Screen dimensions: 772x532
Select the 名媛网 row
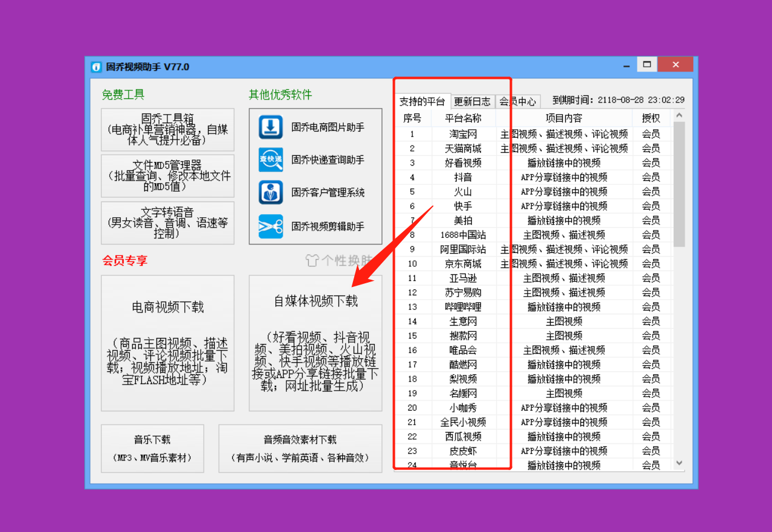pyautogui.click(x=533, y=393)
